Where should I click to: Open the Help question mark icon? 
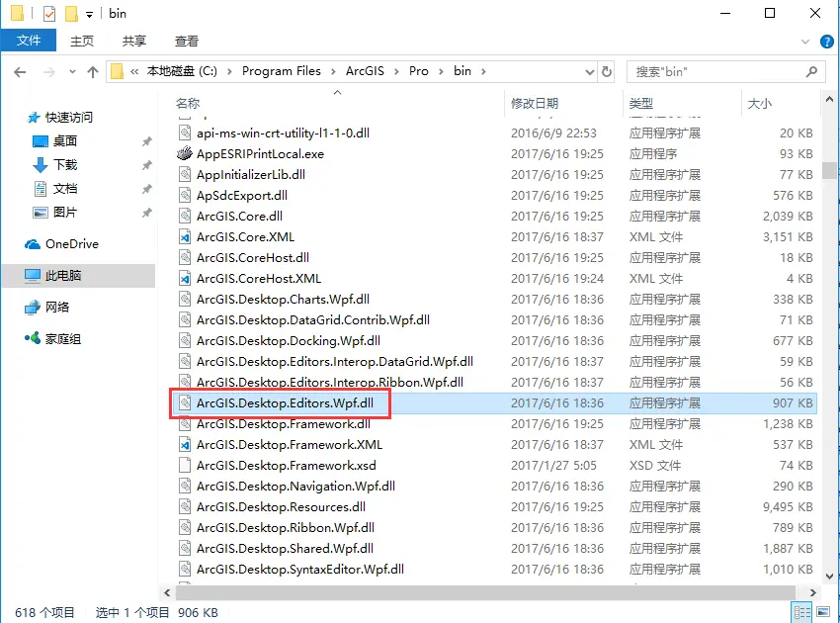(x=826, y=42)
